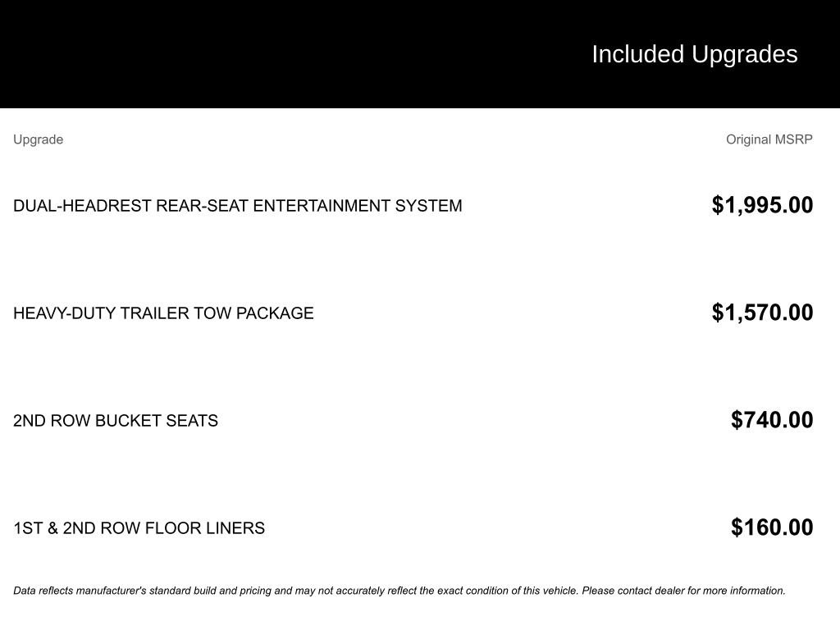Screen dimensions: 840x630
Task: Click the words FLOOR LINERS
Action: [x=217, y=528]
